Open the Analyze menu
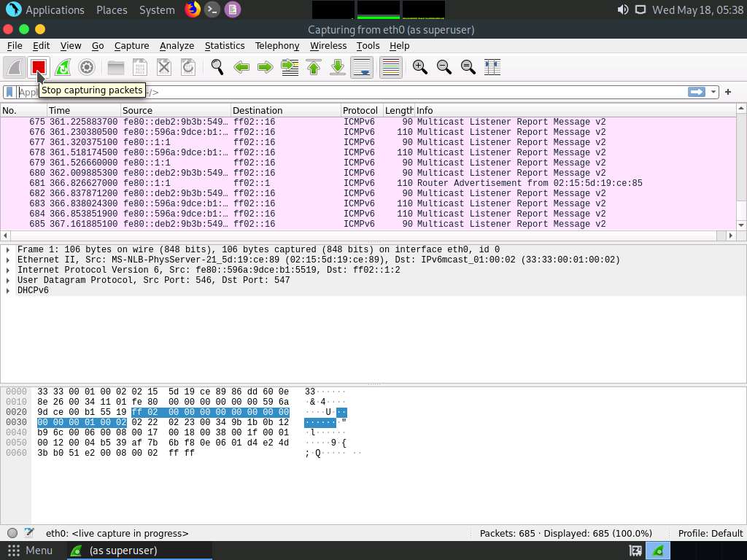The height and width of the screenshot is (560, 747). pos(177,45)
